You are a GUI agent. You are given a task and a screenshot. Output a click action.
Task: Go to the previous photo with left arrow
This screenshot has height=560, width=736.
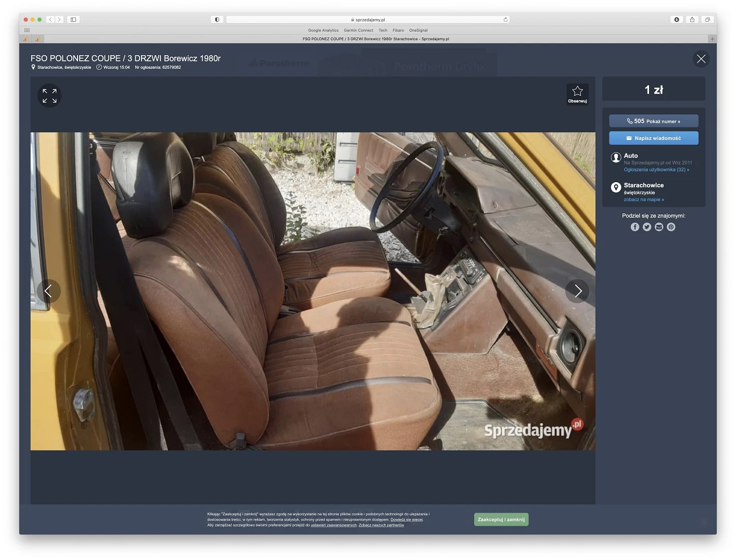pyautogui.click(x=48, y=291)
